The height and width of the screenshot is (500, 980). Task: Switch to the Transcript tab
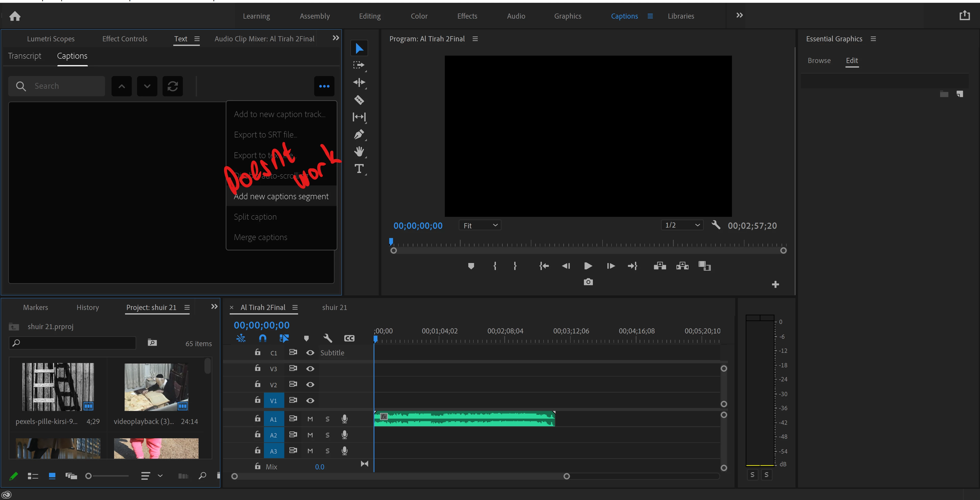(25, 56)
